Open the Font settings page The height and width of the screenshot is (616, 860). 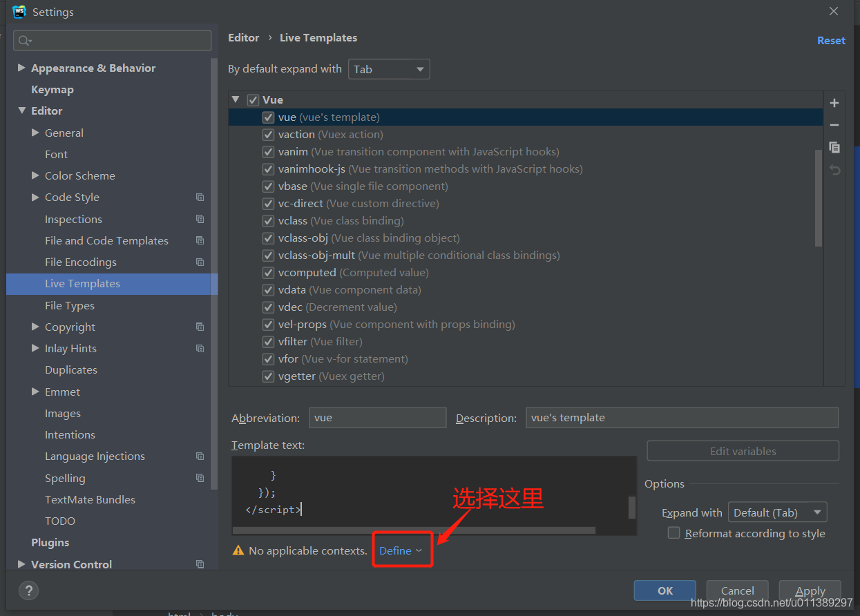click(x=57, y=155)
